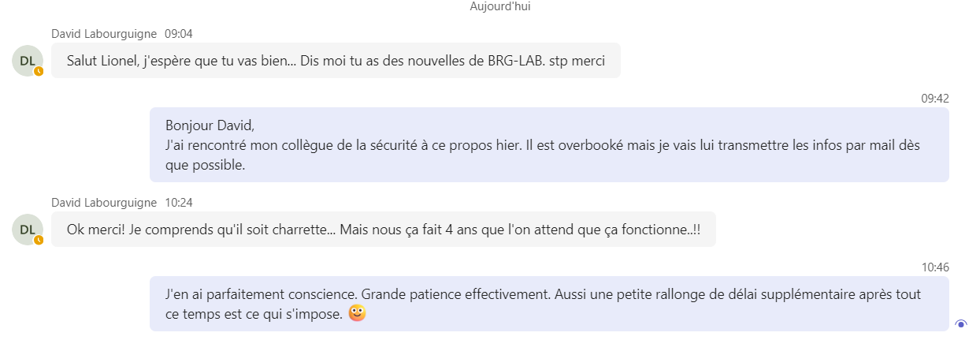This screenshot has width=980, height=355.
Task: Select the "J'en ai parfaitement conscience" message
Action: (x=549, y=304)
